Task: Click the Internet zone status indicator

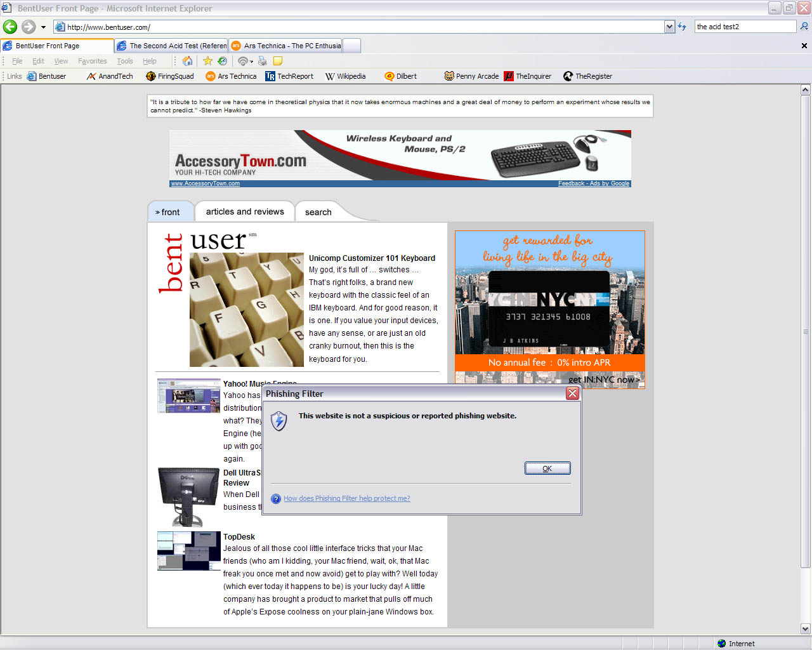Action: point(736,644)
